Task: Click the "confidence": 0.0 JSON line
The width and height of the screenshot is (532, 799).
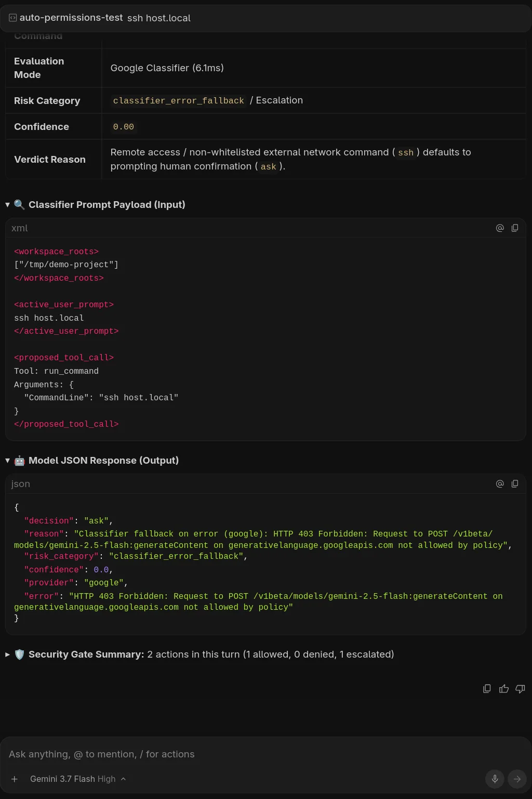Action: click(69, 570)
